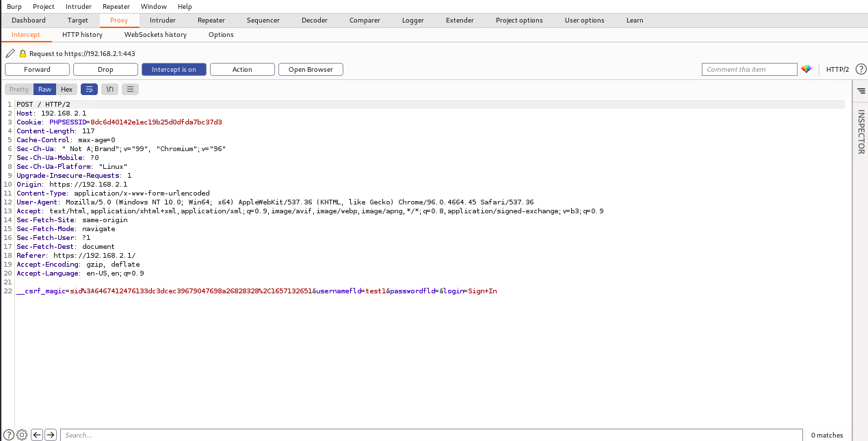Open the rainbow highlight color picker
This screenshot has width=868, height=441.
pyautogui.click(x=806, y=69)
